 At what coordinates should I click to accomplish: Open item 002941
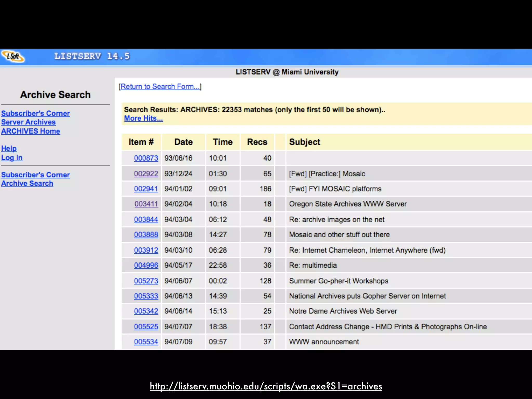(x=146, y=189)
